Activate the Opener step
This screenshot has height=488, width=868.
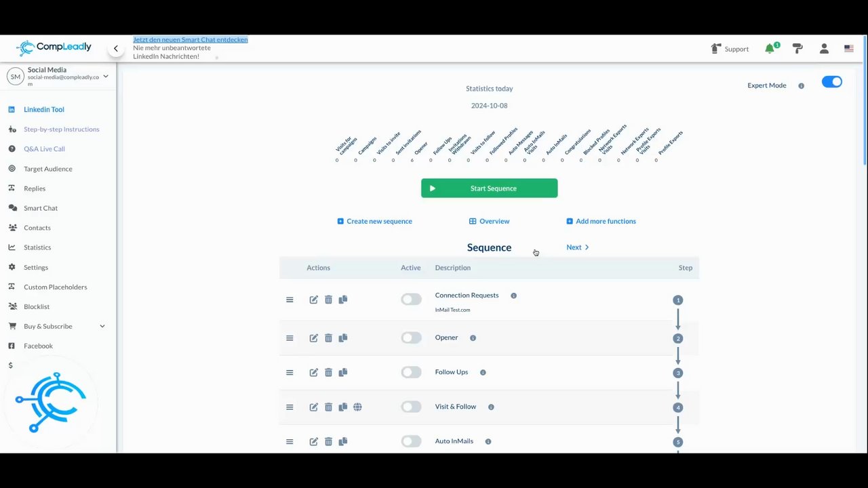pos(411,338)
